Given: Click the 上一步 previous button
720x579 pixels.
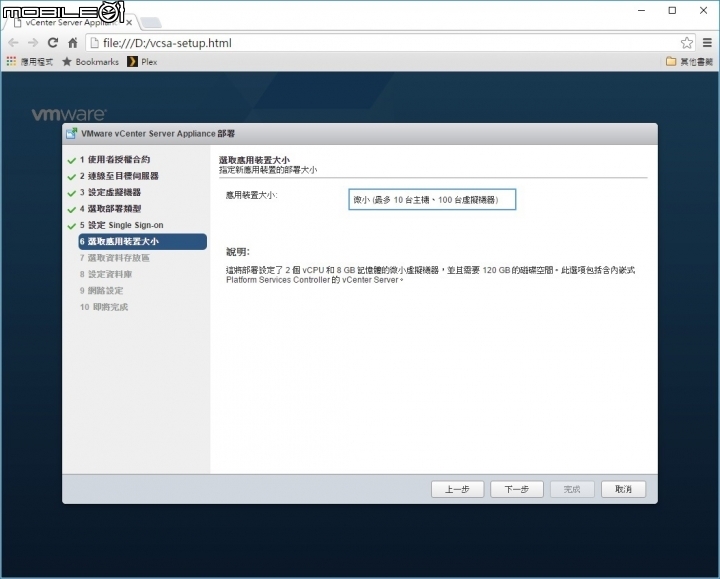Looking at the screenshot, I should [457, 489].
